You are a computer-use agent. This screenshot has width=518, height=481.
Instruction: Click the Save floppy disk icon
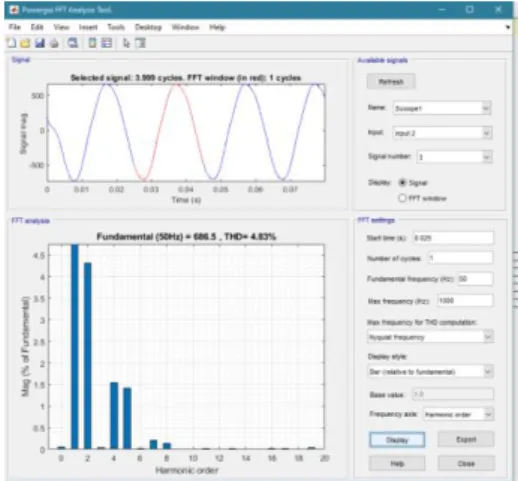pyautogui.click(x=40, y=43)
